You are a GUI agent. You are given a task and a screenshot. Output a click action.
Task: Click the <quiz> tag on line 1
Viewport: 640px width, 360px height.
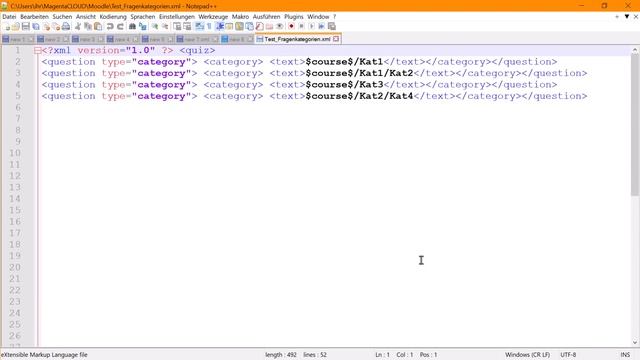[197, 51]
